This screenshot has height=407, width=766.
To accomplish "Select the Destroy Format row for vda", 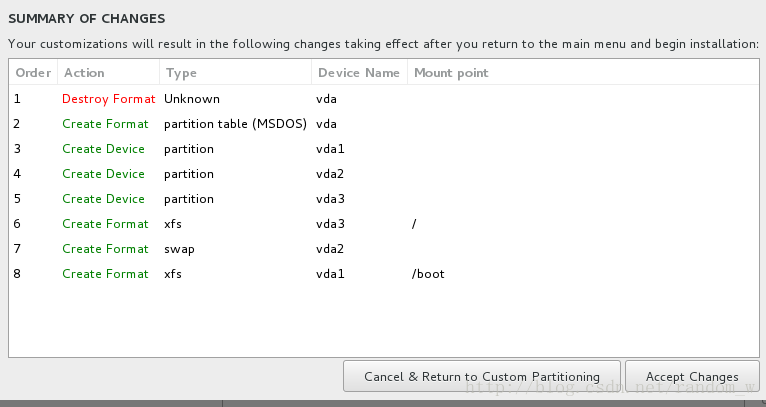I will pyautogui.click(x=384, y=99).
